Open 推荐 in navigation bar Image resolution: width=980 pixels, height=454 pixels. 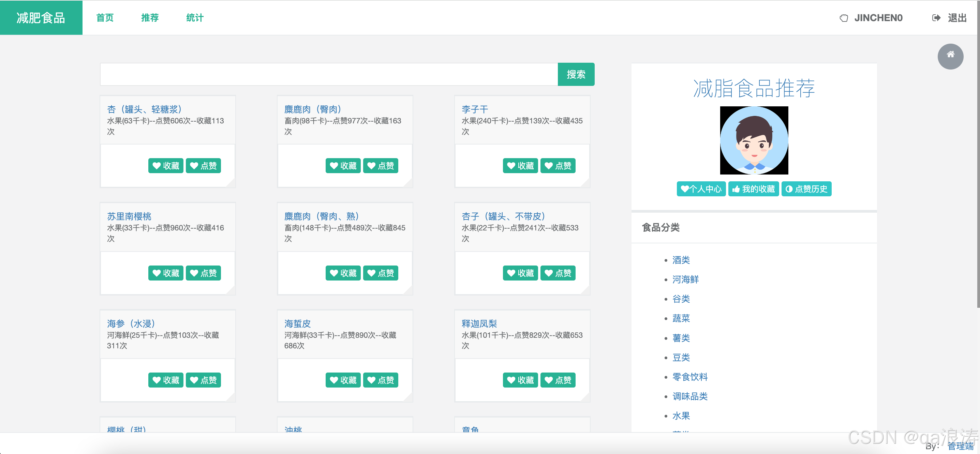[149, 18]
